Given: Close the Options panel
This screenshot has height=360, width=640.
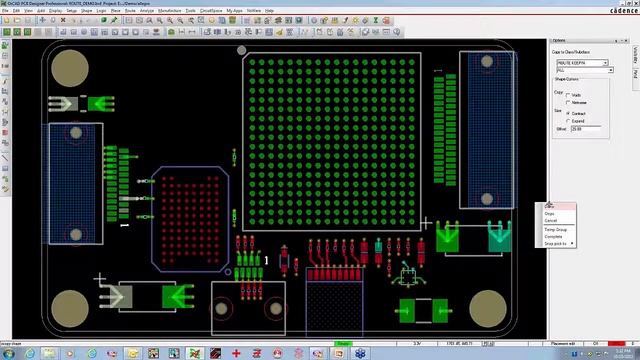Looking at the screenshot, I should click(x=626, y=40).
